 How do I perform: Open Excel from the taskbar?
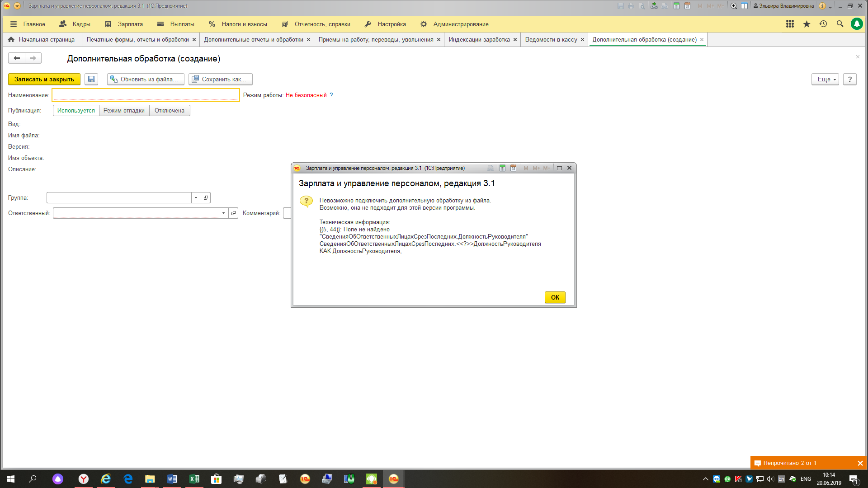click(x=194, y=479)
